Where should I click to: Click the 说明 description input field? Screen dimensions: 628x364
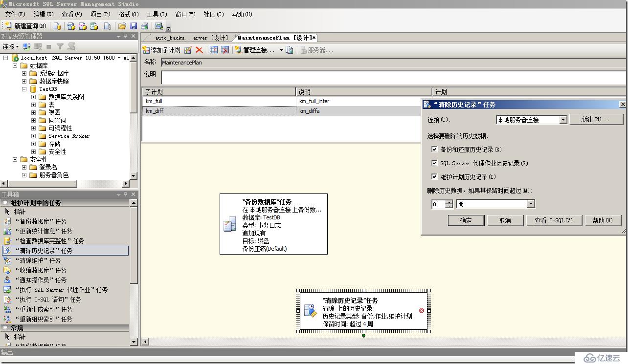tap(394, 77)
